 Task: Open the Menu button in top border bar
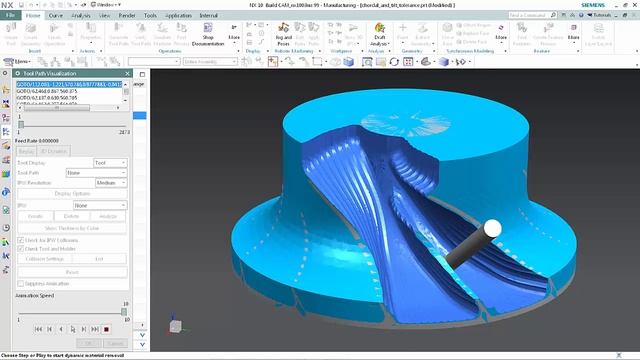pos(17,62)
